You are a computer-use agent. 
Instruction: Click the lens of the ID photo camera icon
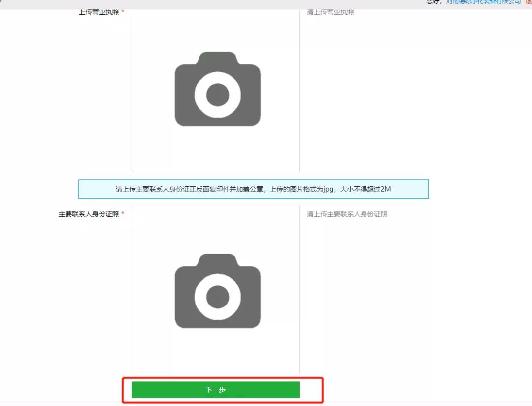217,297
